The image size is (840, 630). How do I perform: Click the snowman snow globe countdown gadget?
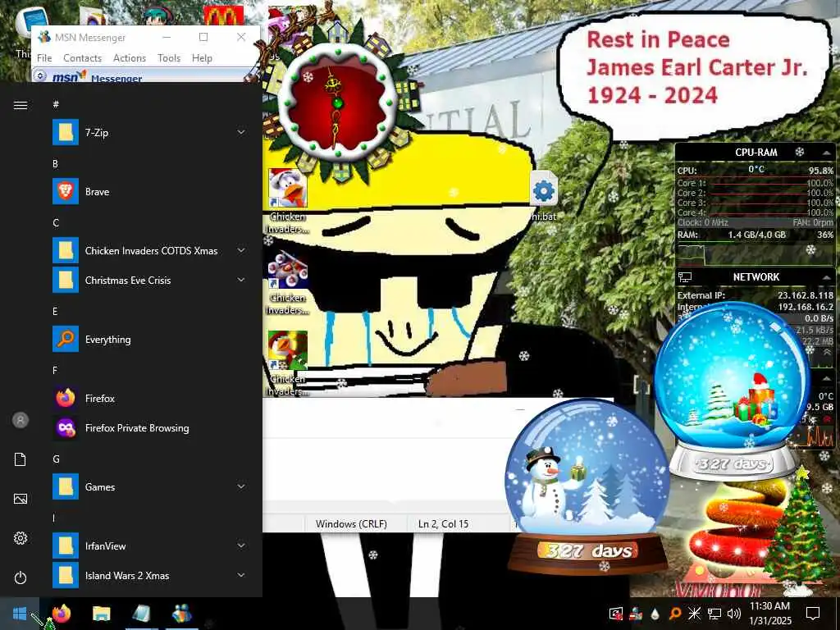coord(588,485)
